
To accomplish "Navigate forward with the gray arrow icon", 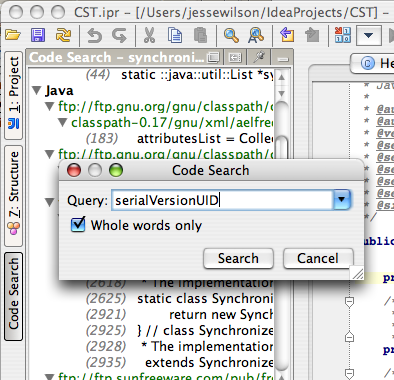I will pos(312,35).
